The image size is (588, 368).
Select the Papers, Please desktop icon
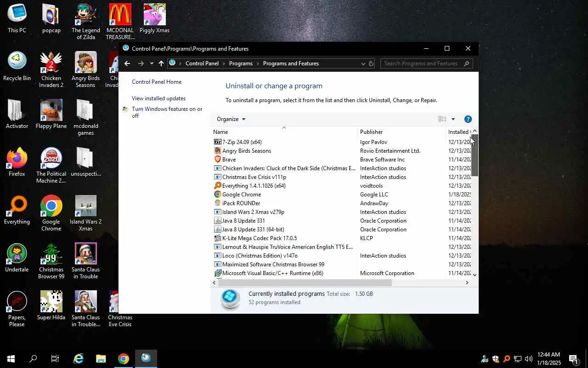[17, 309]
